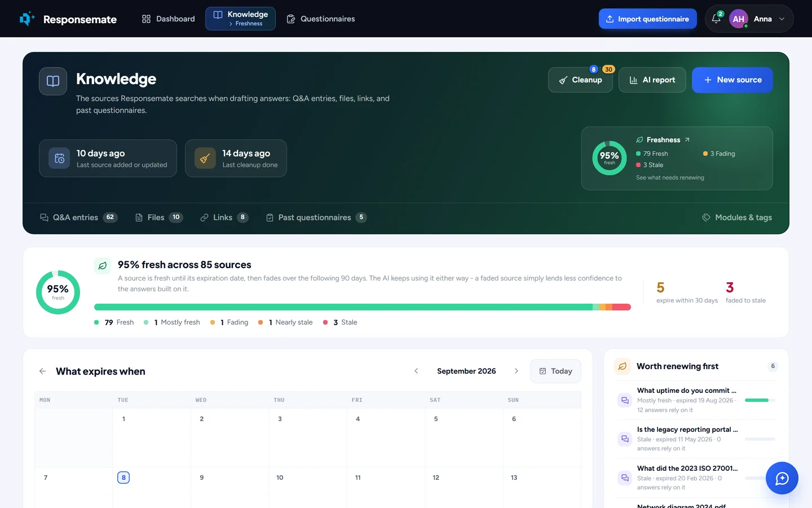Viewport: 812px width, 508px height.
Task: Click the 1 Nearly stale legend item
Action: 285,322
